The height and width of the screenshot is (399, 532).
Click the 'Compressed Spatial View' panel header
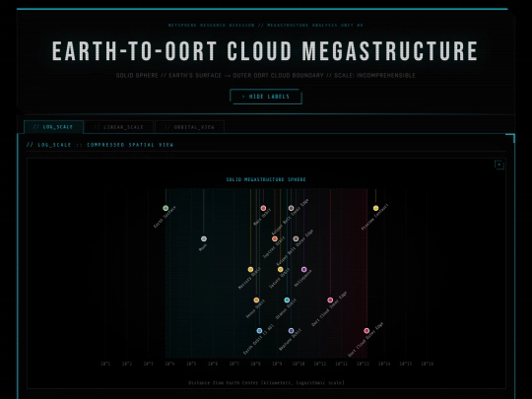click(x=100, y=145)
